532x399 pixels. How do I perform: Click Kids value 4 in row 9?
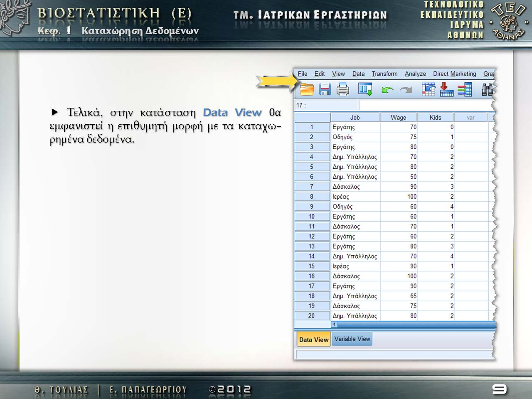[x=436, y=207]
